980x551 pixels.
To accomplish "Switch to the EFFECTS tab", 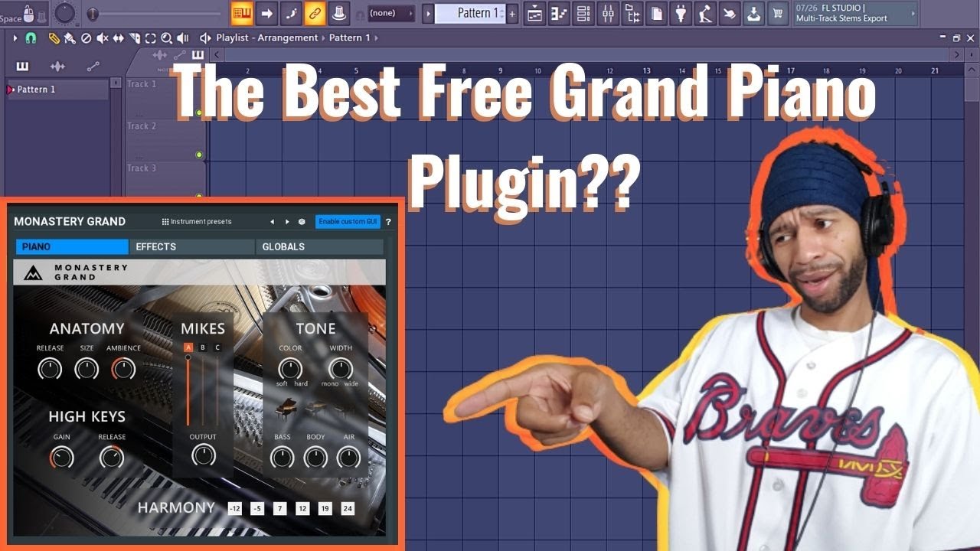I will [x=192, y=246].
